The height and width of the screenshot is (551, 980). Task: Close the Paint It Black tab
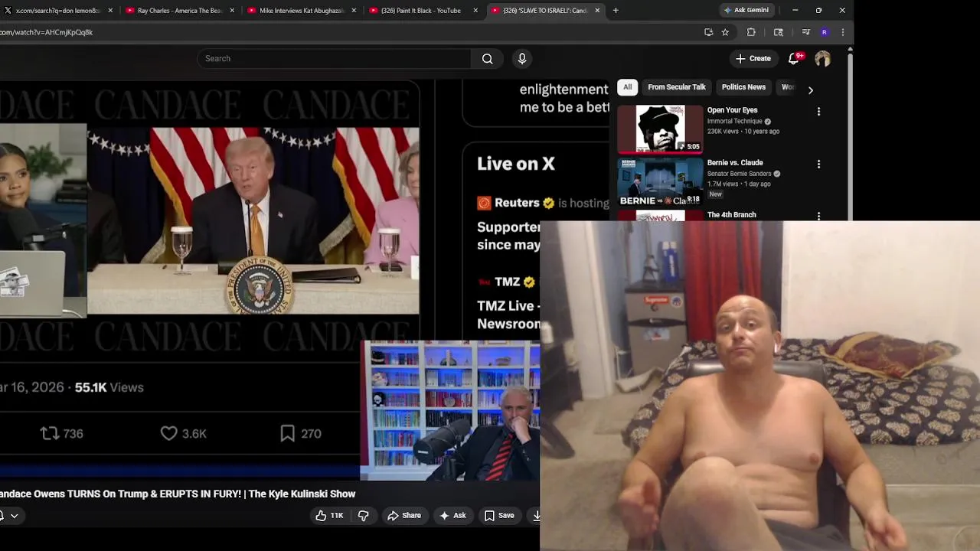tap(475, 11)
